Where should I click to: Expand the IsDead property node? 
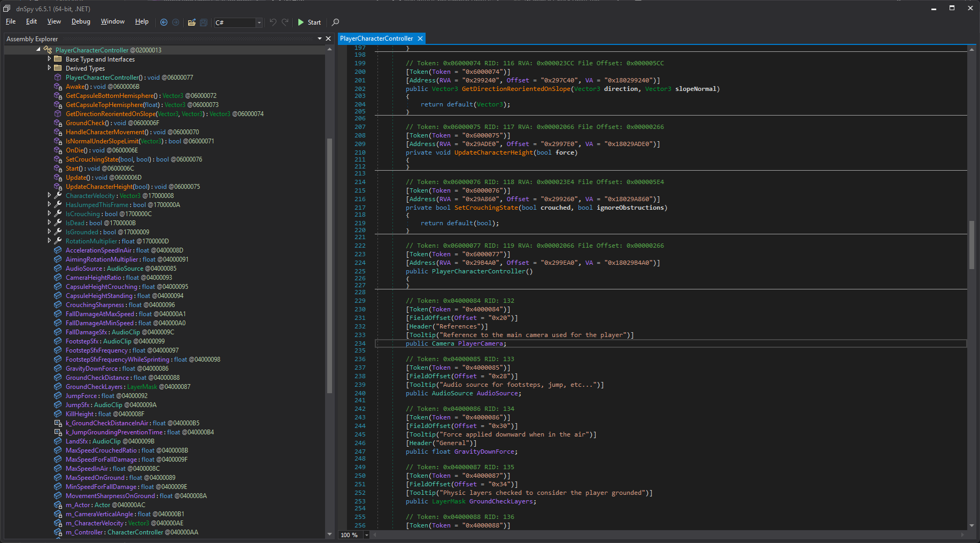[x=49, y=223]
